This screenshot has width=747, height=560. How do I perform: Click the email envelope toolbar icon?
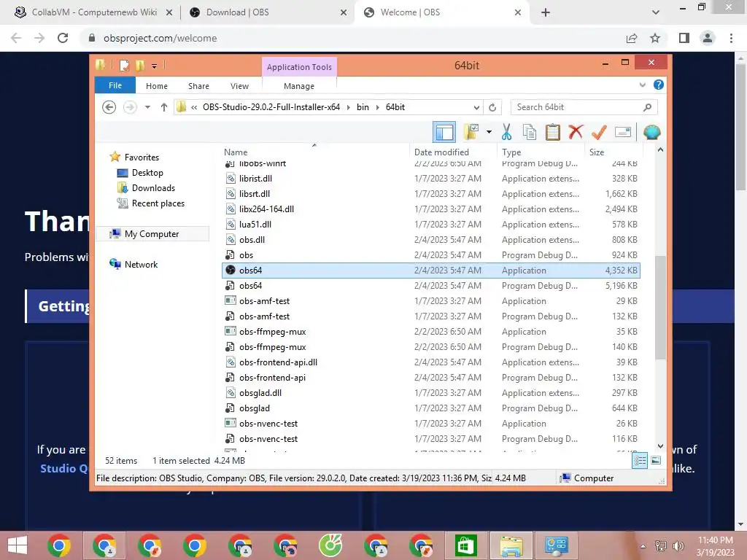[623, 132]
